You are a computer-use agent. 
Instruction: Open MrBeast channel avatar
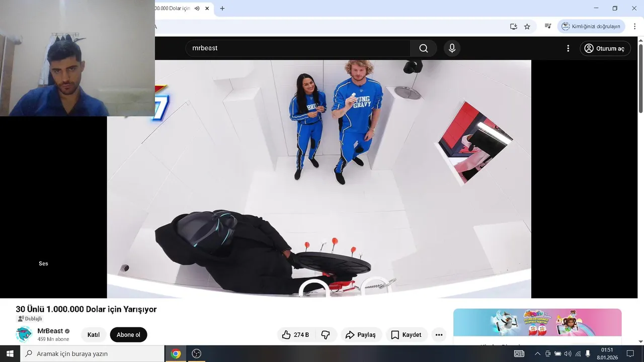tap(24, 334)
